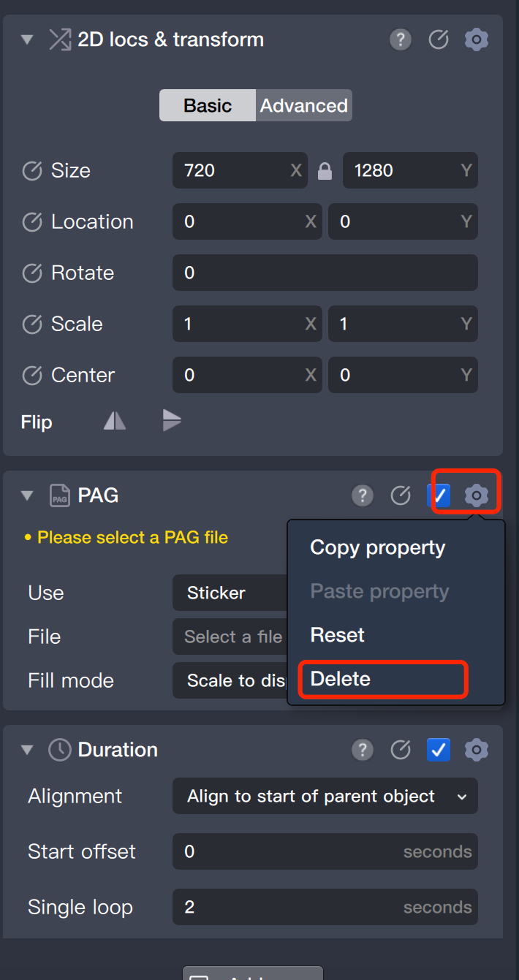Open the PAG help question icon
This screenshot has width=519, height=980.
coord(362,496)
